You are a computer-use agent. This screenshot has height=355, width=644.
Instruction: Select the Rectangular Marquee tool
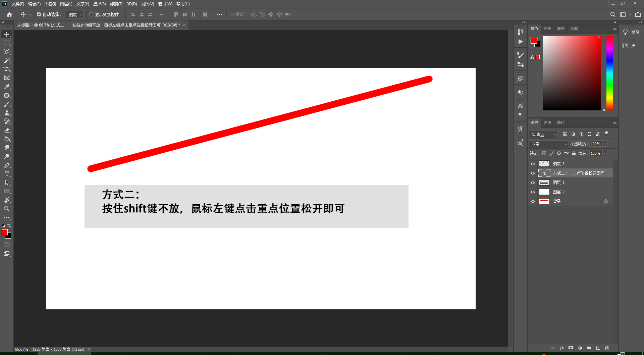(x=7, y=43)
